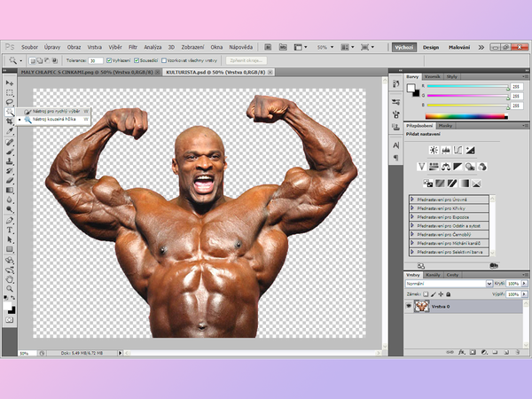The image size is (532, 399).
Task: Click the color spectrum ramp in the Barvy panel
Action: point(465,115)
